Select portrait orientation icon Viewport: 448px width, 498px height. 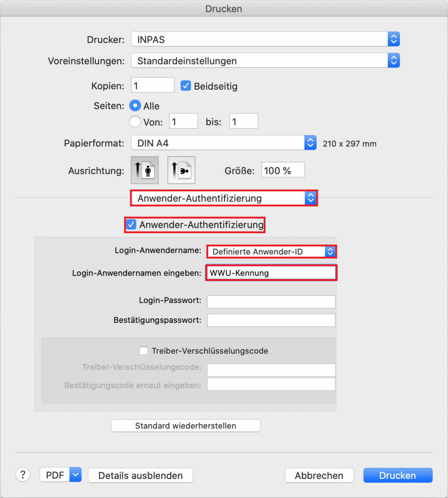click(x=145, y=170)
